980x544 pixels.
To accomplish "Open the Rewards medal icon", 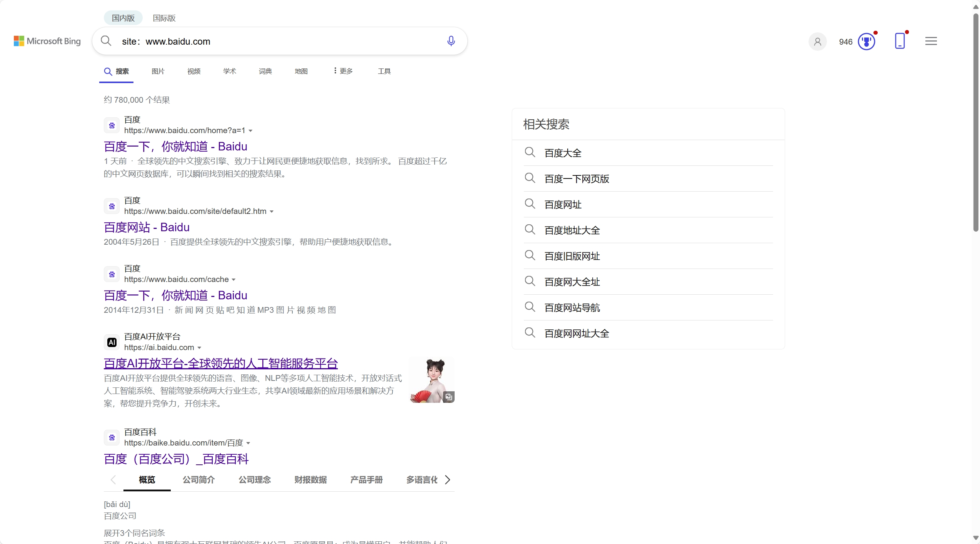I will pyautogui.click(x=867, y=42).
